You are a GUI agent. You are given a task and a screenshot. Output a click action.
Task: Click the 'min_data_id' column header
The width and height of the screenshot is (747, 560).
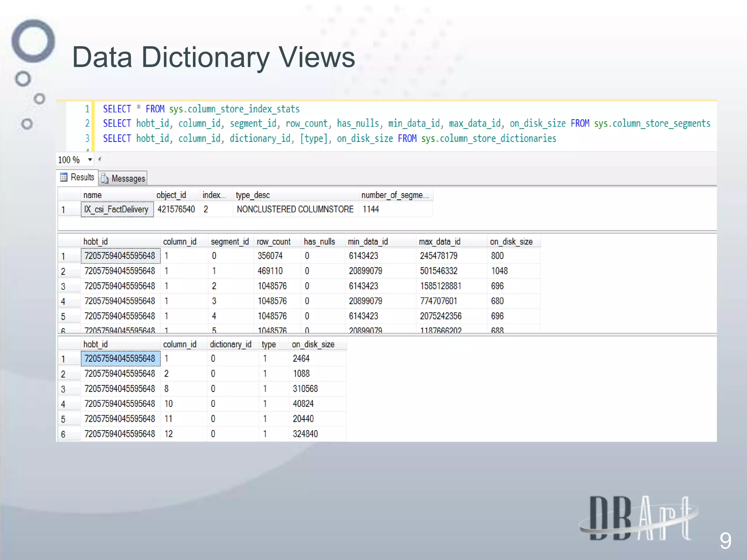[x=380, y=241]
